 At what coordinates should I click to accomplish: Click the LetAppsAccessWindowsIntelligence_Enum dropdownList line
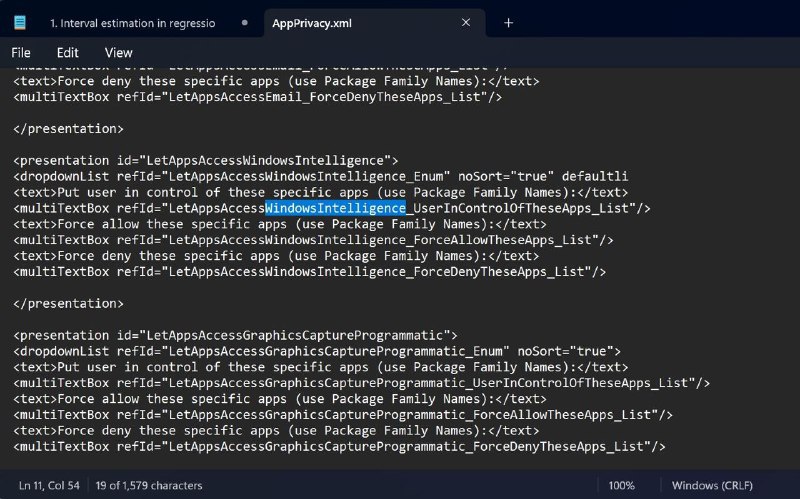tap(320, 176)
